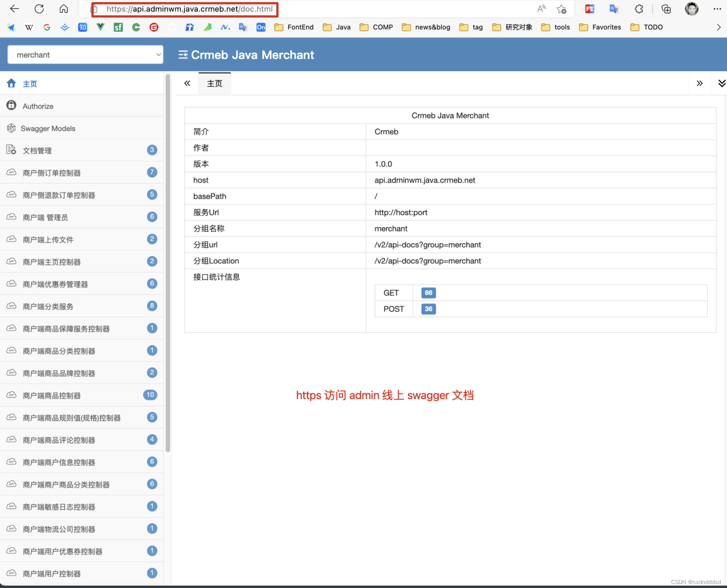
Task: Open the Collections icon in toolbar
Action: tap(666, 9)
